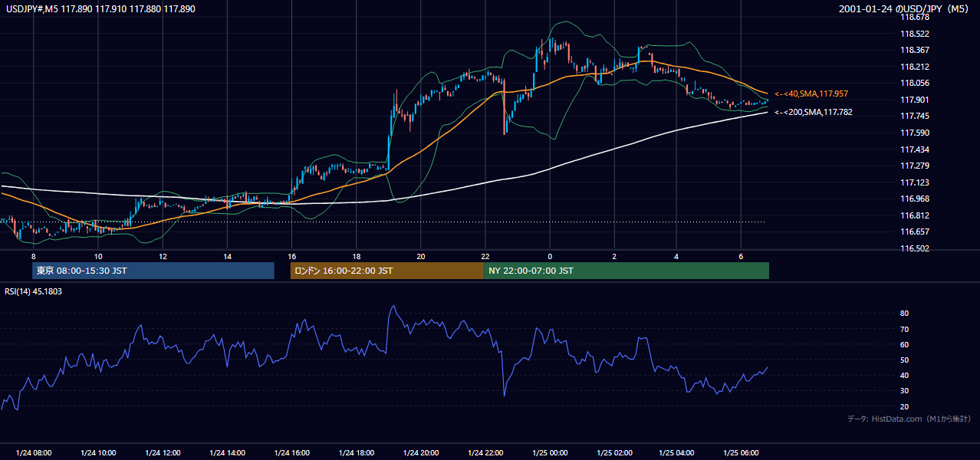Click hour label 4 on price chart axis

tap(676, 255)
